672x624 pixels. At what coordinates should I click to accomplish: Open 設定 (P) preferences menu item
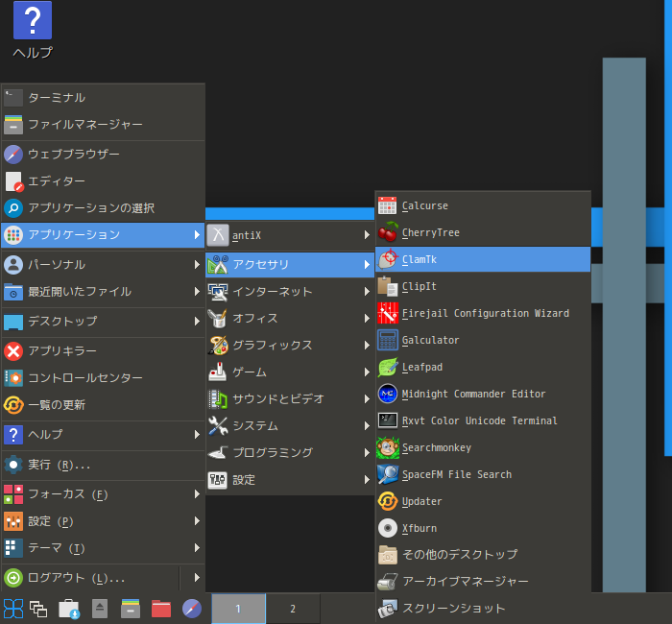103,521
